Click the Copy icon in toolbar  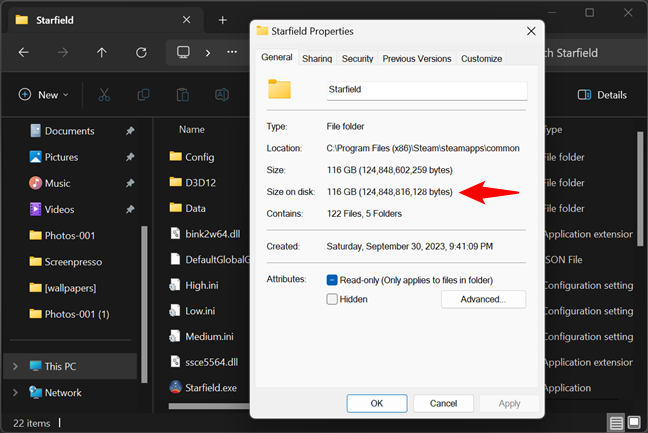143,95
